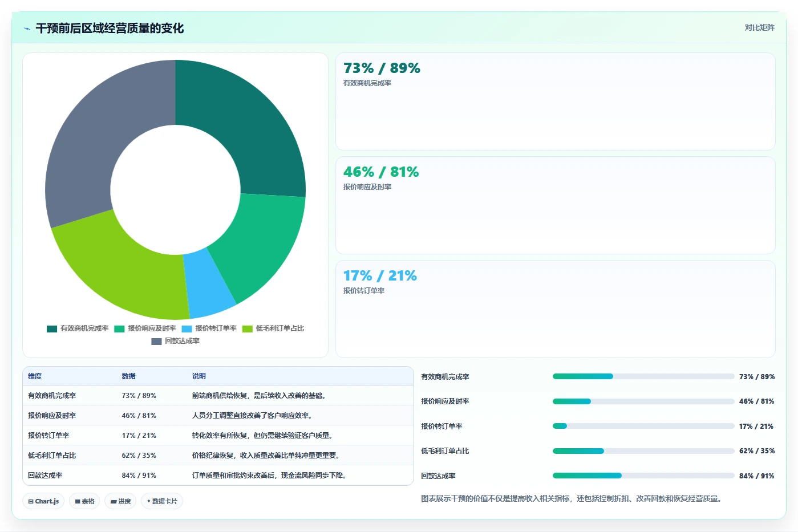Toggle the 报价响应及时率 legend swatch
The height and width of the screenshot is (532, 798).
tap(119, 328)
